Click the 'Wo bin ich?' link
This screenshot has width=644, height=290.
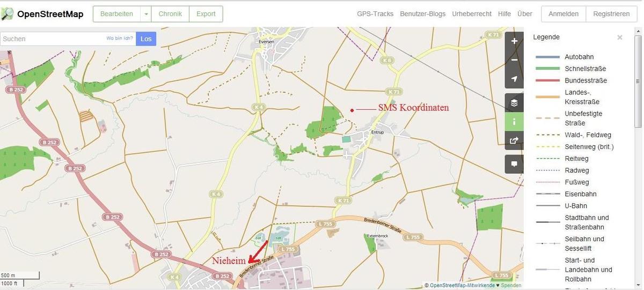(x=120, y=38)
